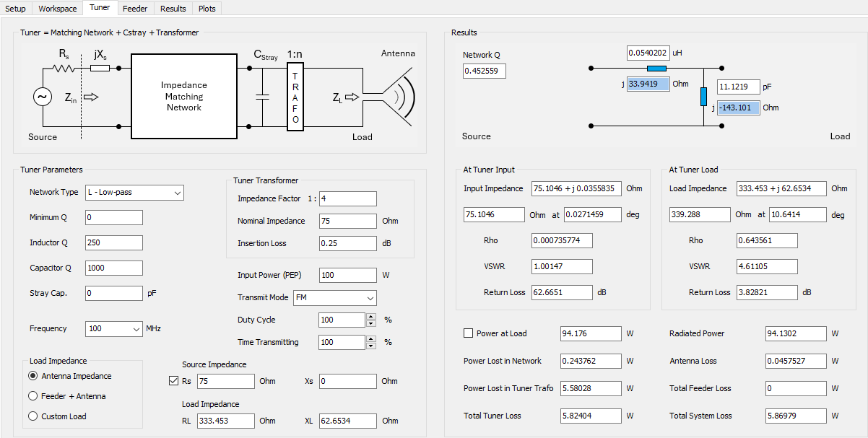This screenshot has width=868, height=438.
Task: Click the Input Power (PEP) field
Action: [x=348, y=276]
